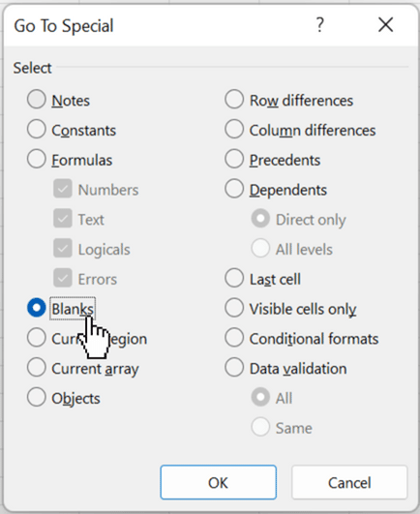The image size is (420, 514).
Task: Choose the Constants option
Action: (x=37, y=129)
